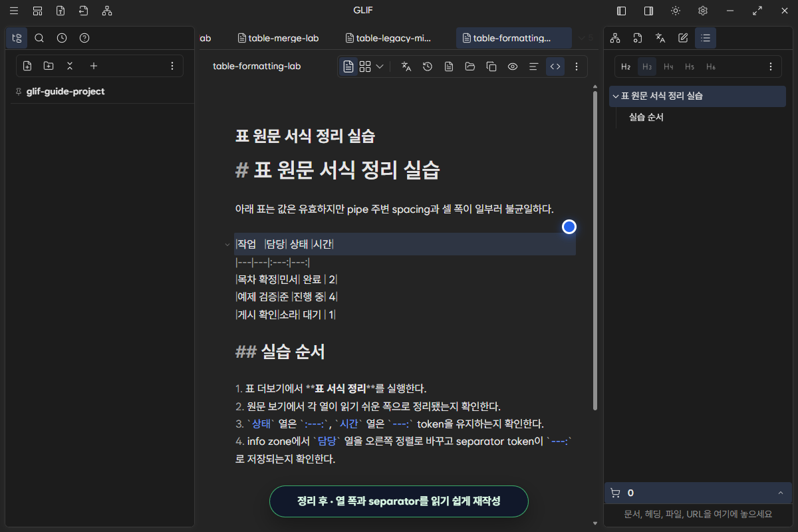The height and width of the screenshot is (532, 798).
Task: Create a new file in the explorer
Action: (x=27, y=66)
